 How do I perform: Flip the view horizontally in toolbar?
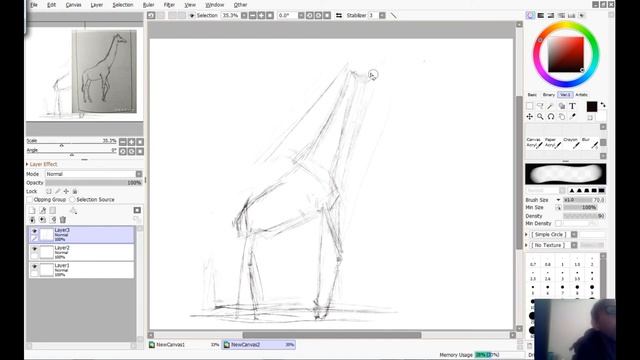pyautogui.click(x=339, y=16)
